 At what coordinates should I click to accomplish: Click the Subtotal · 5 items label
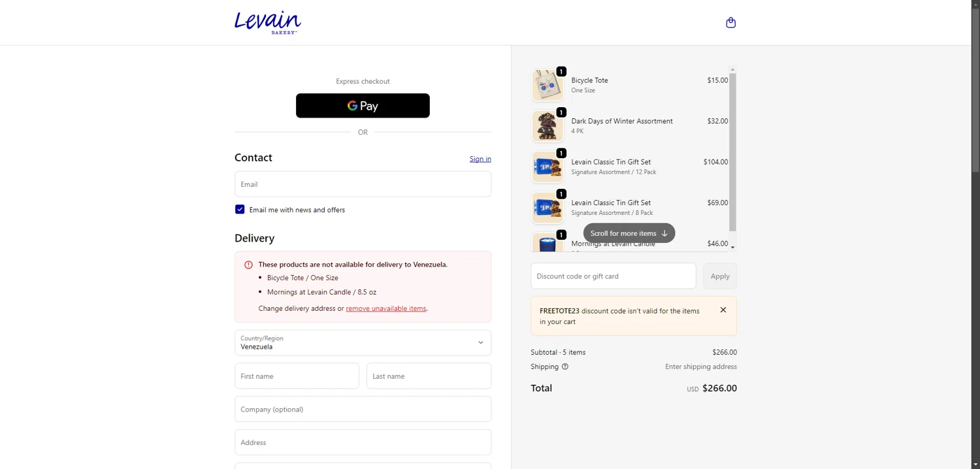click(x=558, y=352)
